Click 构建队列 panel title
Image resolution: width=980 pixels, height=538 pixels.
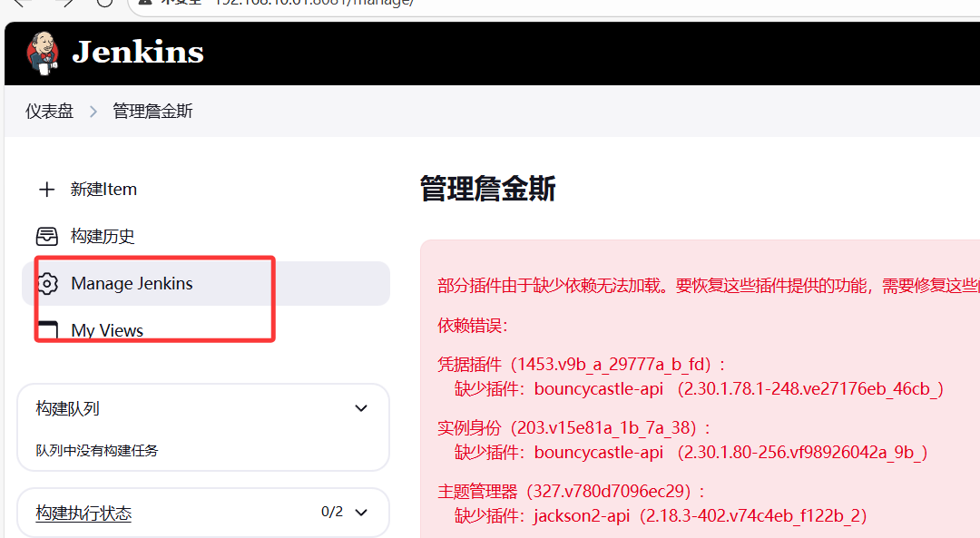coord(67,408)
